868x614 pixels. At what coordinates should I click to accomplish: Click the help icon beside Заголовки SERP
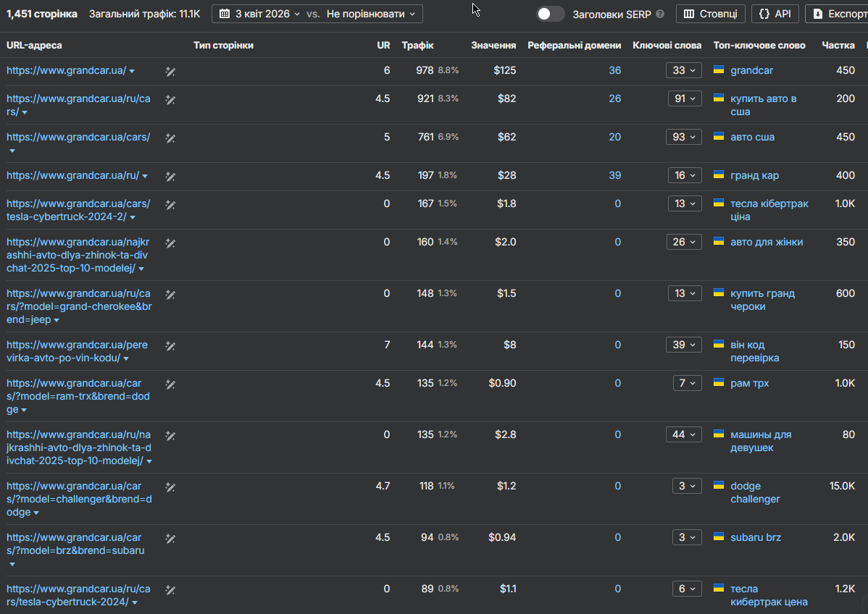coord(660,14)
